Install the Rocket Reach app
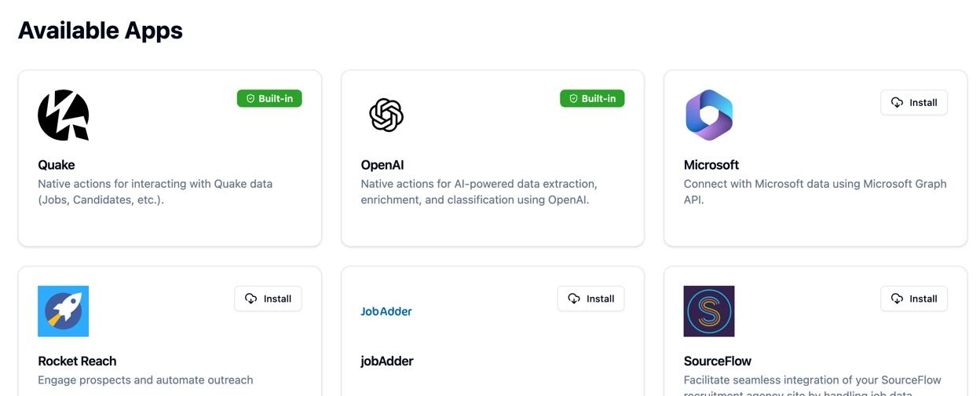The image size is (980, 396). point(268,299)
